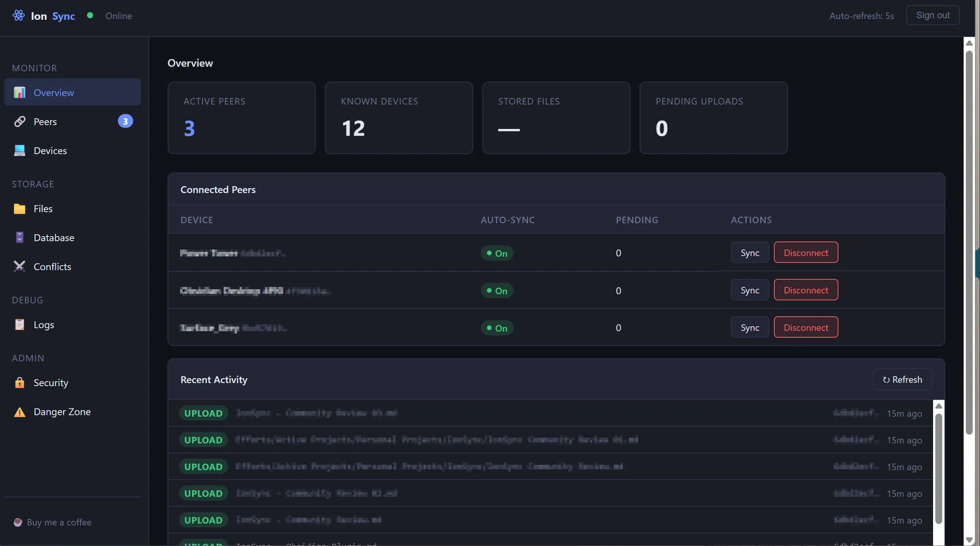Viewport: 980px width, 546px height.
Task: Click the page scrollbar up arrow
Action: (x=969, y=43)
